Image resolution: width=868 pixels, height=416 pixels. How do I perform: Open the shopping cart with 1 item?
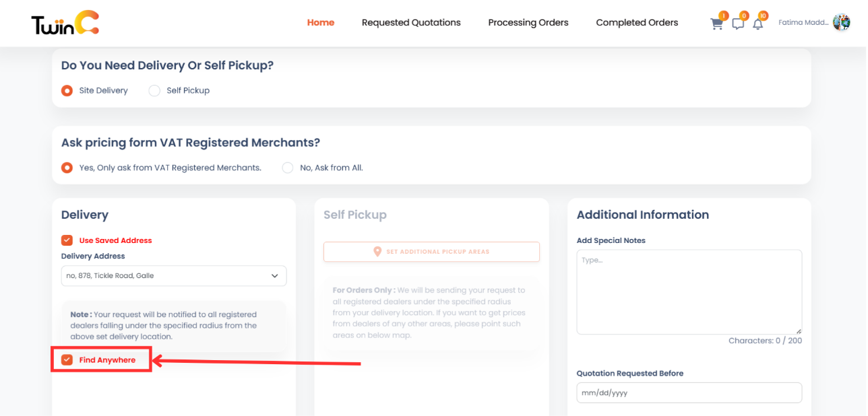pyautogui.click(x=716, y=23)
